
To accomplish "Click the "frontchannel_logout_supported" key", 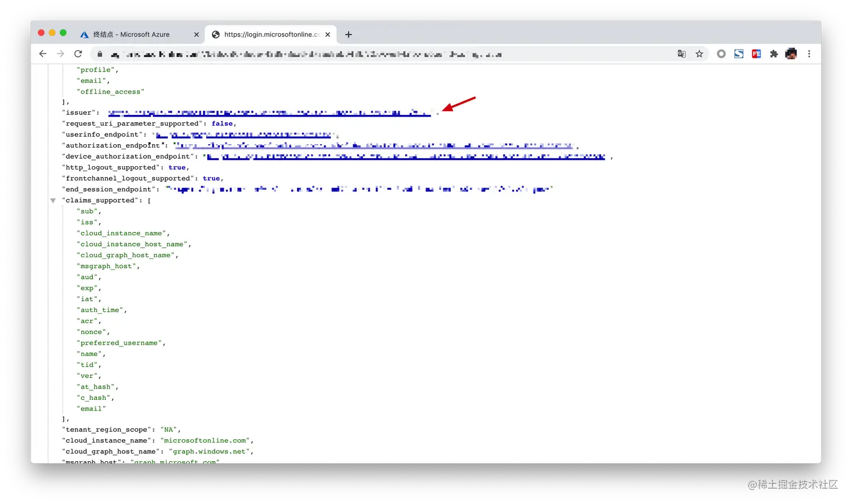I will 128,179.
